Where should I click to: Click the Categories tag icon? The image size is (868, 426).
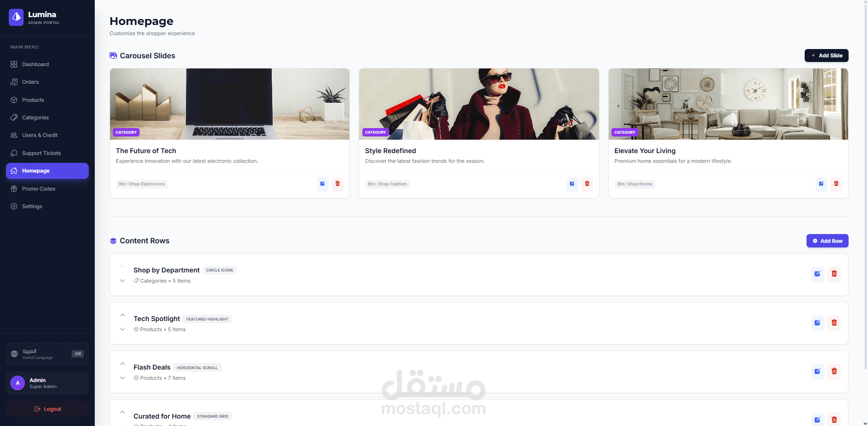(x=14, y=117)
